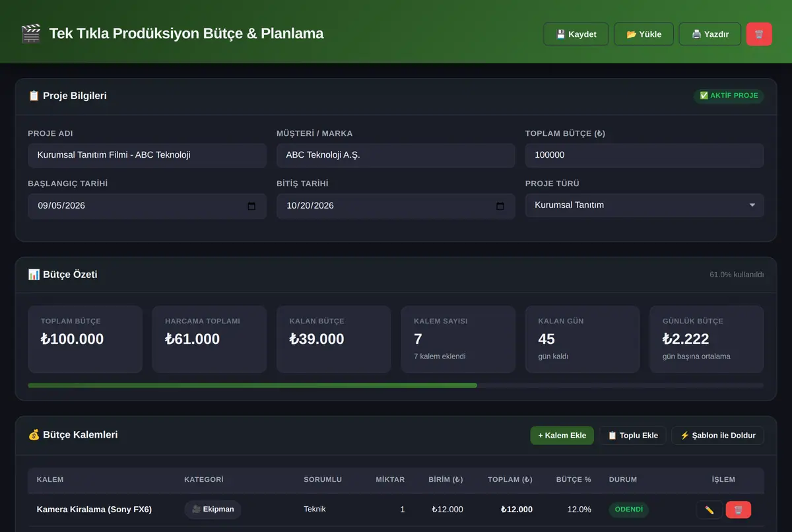
Task: Click the 12.0% budget percentage cell
Action: tap(579, 510)
